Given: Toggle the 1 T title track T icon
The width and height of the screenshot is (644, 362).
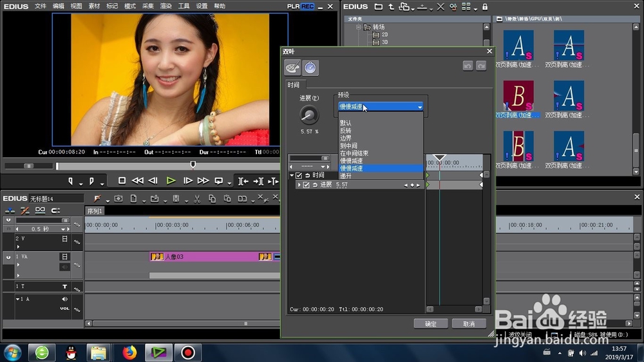Looking at the screenshot, I should (64, 287).
